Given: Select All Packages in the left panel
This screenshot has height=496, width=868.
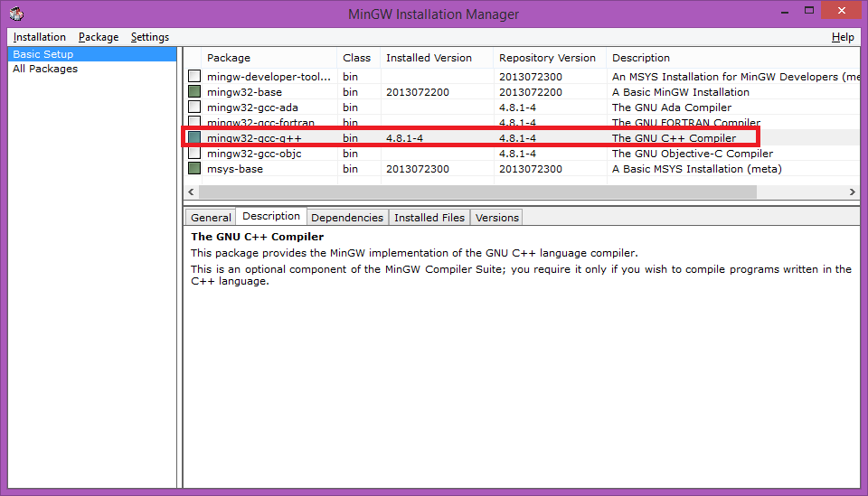Looking at the screenshot, I should (x=45, y=69).
